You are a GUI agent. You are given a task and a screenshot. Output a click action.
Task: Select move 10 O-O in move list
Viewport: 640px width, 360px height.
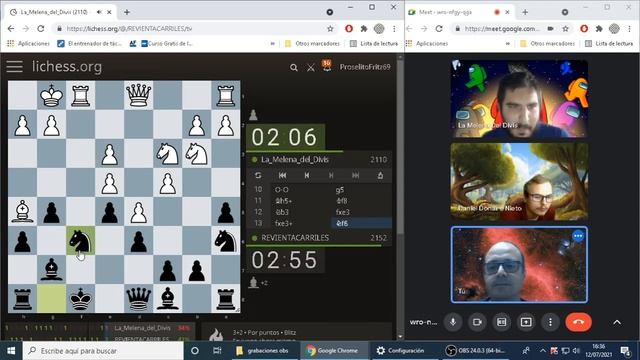(x=302, y=189)
